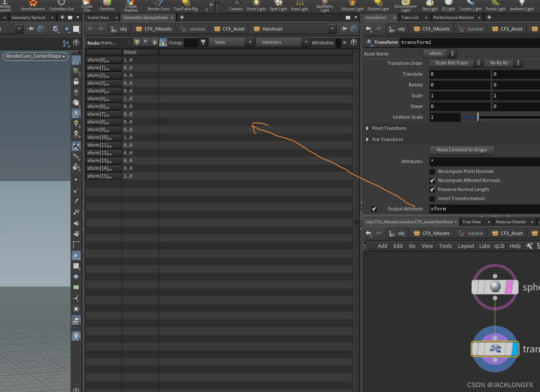The image size is (540, 392).
Task: Click the transform1 node name field
Action: pyautogui.click(x=469, y=42)
